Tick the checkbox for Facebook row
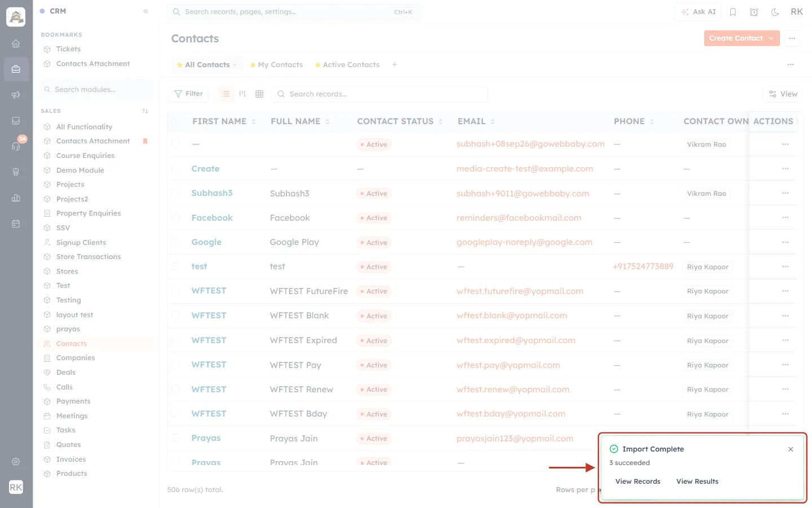Image resolution: width=812 pixels, height=508 pixels. point(176,217)
